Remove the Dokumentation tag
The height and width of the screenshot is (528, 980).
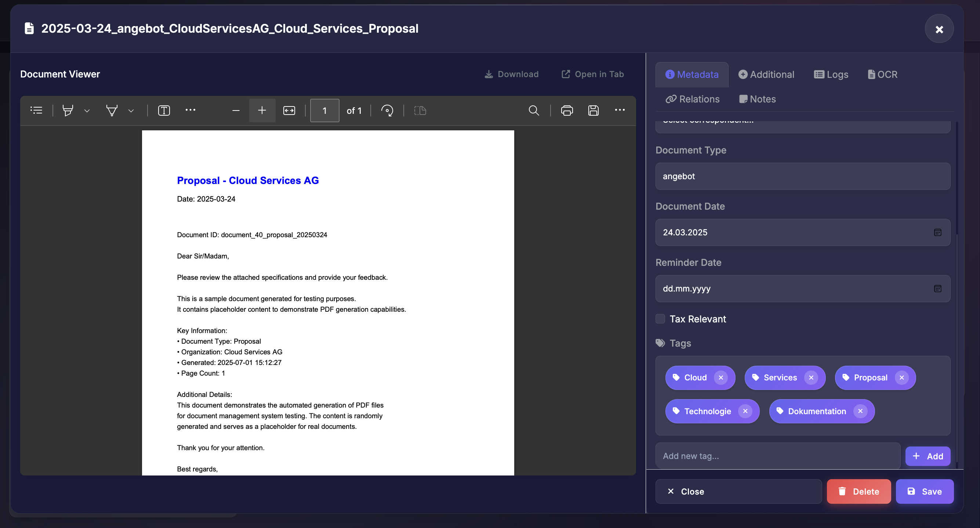pyautogui.click(x=860, y=411)
